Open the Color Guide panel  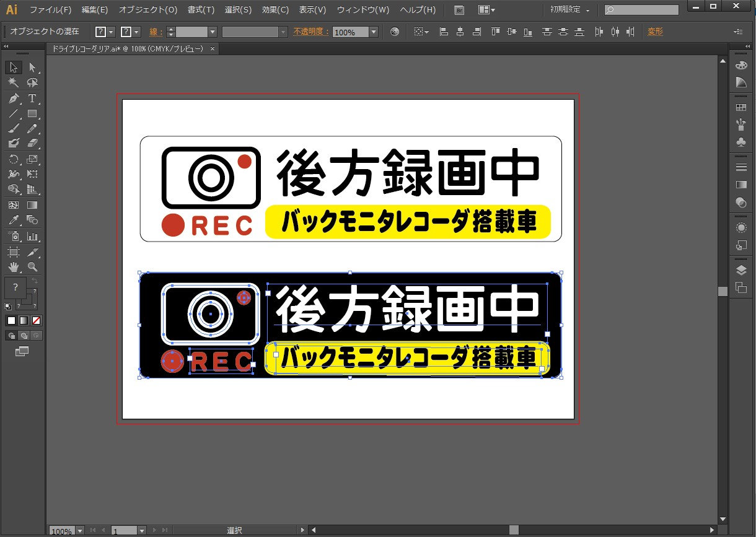(x=741, y=82)
